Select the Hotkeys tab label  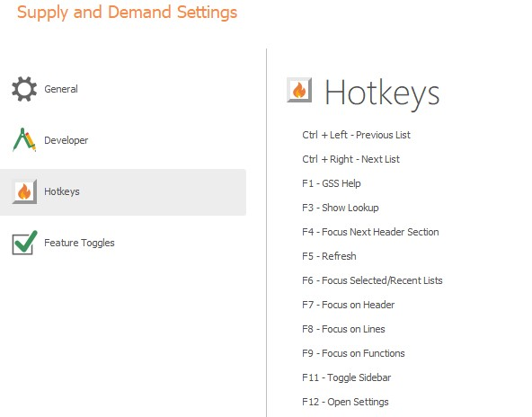[x=62, y=191]
